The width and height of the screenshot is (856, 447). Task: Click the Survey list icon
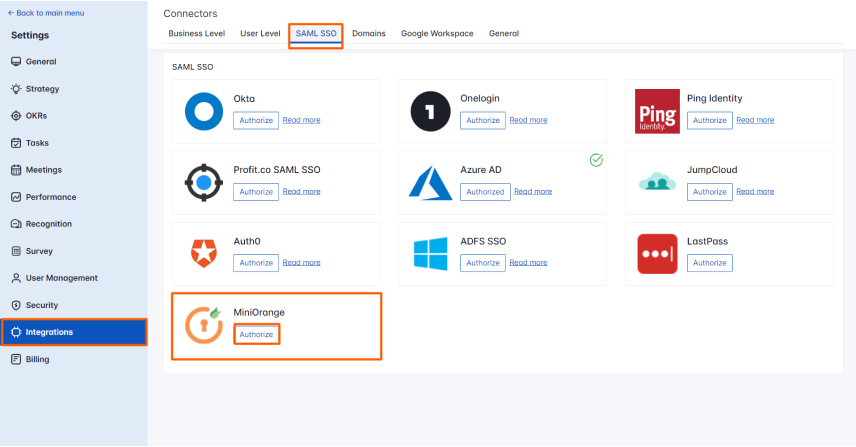(16, 251)
